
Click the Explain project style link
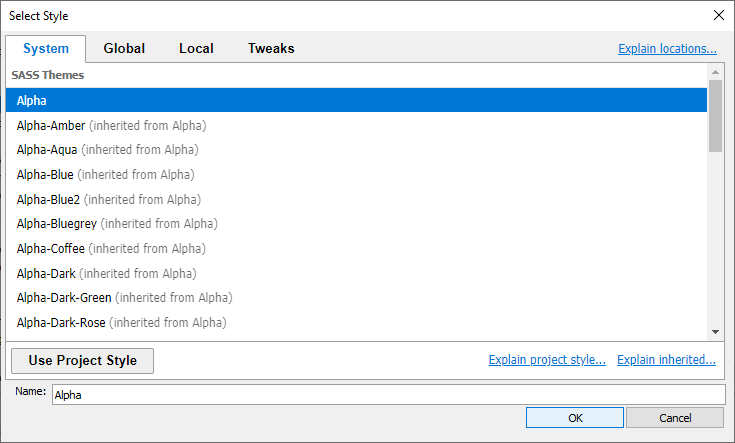[547, 360]
